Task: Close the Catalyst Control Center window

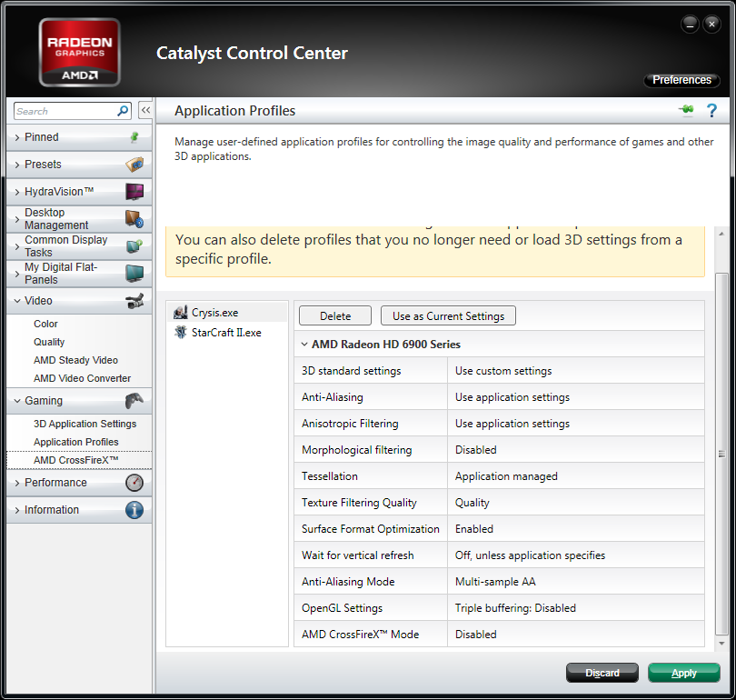Action: [711, 24]
